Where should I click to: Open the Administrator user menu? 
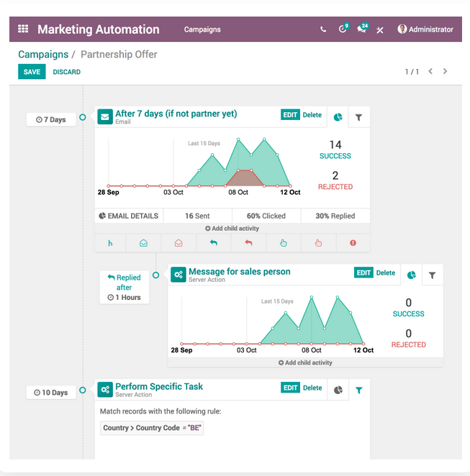(425, 29)
